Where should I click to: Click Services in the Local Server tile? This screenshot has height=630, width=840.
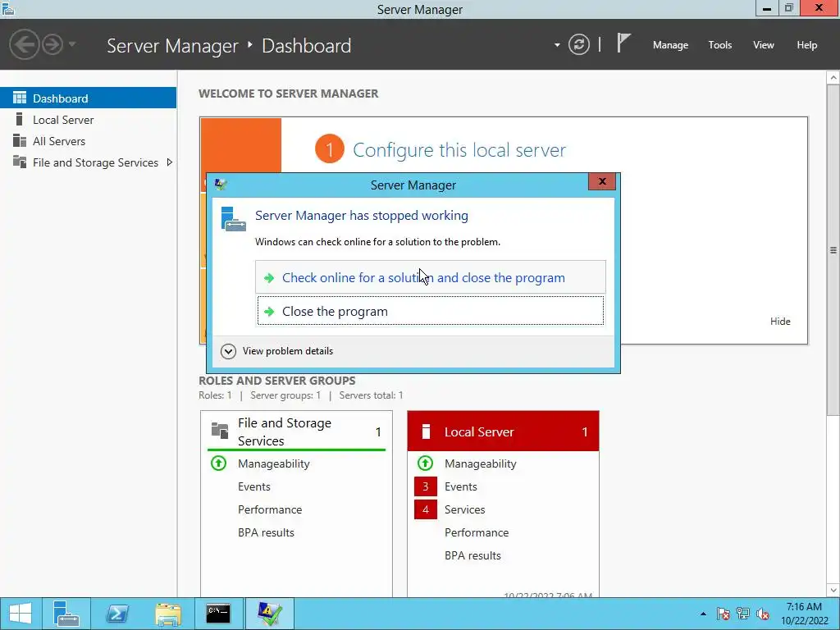click(465, 509)
